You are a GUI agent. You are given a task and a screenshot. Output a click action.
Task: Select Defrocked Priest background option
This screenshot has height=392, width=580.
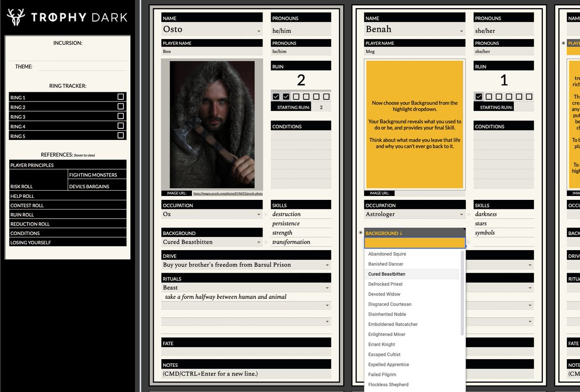pos(412,284)
